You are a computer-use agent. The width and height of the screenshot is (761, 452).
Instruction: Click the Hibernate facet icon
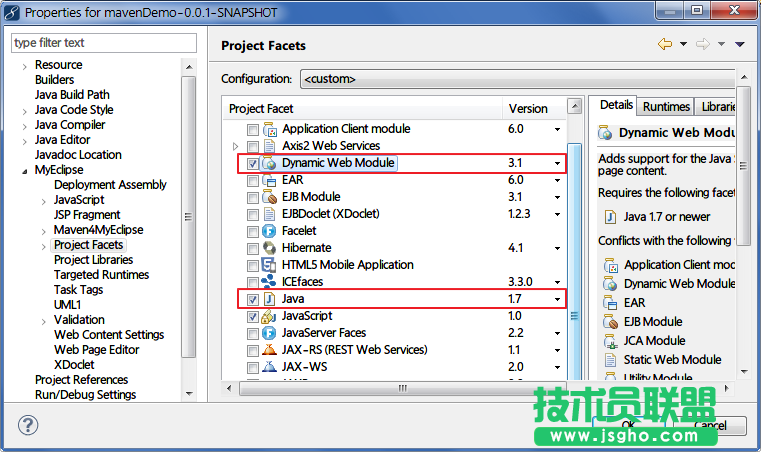[269, 248]
